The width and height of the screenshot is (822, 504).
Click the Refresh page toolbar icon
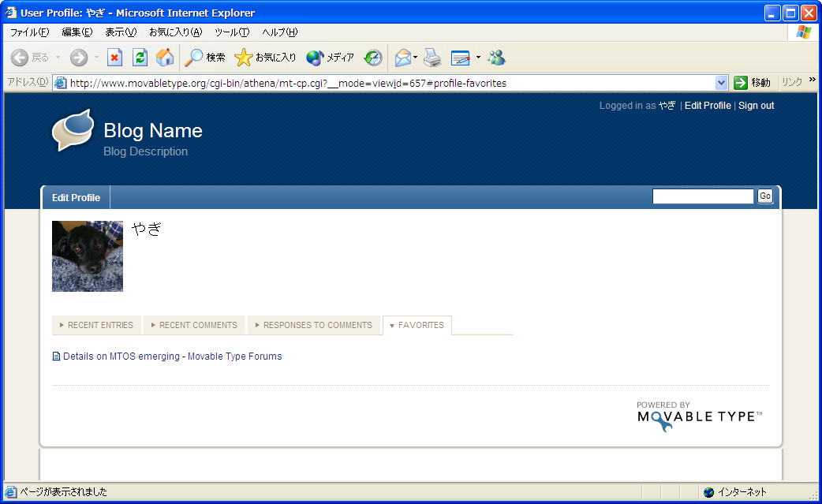click(140, 58)
